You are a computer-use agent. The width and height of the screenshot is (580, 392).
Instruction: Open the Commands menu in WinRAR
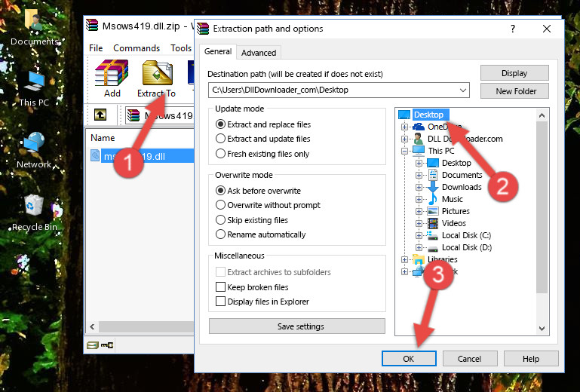[137, 48]
